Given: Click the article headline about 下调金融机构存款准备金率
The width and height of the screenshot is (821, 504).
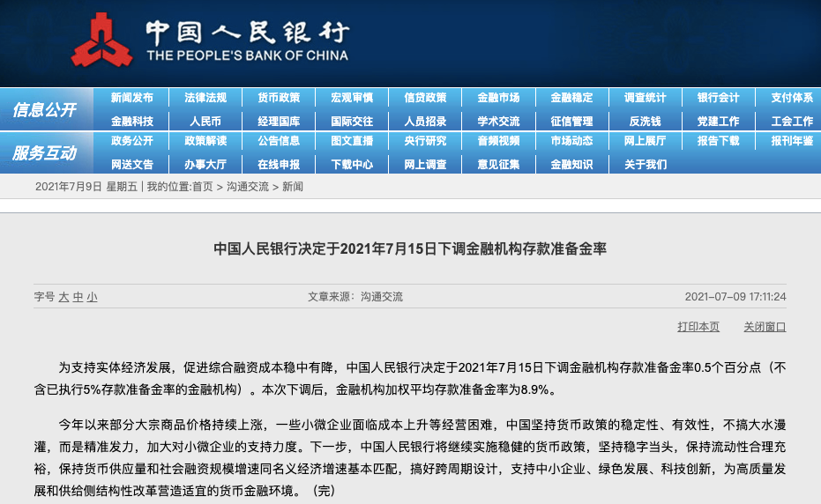Looking at the screenshot, I should [410, 248].
